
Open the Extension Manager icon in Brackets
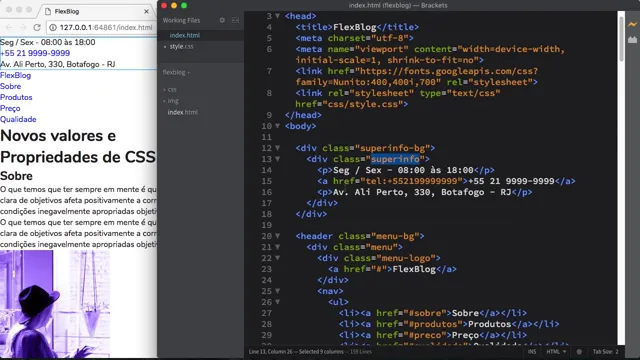[632, 40]
